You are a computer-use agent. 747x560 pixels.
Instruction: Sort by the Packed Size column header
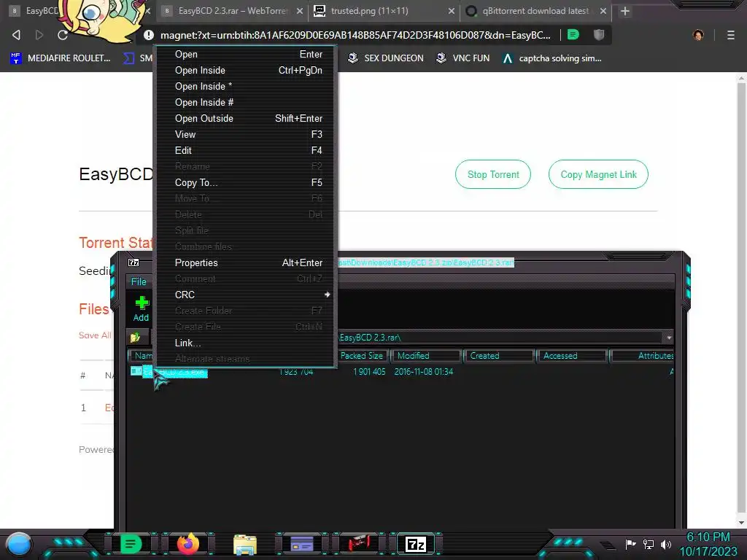[x=362, y=356]
